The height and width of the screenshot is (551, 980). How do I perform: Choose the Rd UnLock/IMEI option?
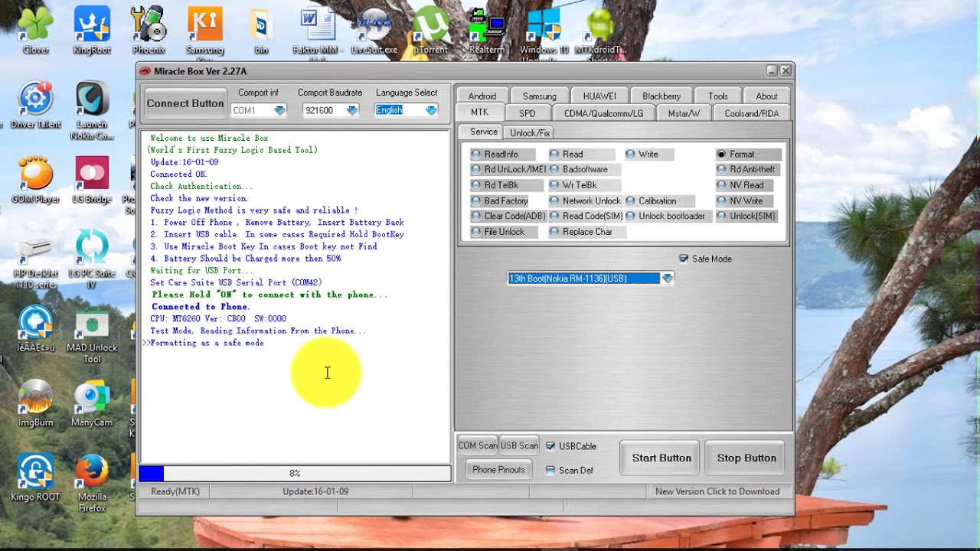click(508, 169)
